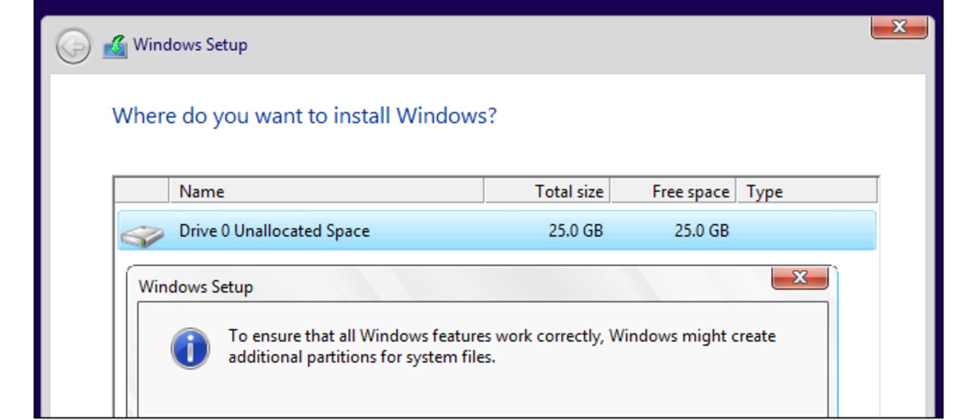Click the 'Where do you want to install Windows?' heading

304,116
